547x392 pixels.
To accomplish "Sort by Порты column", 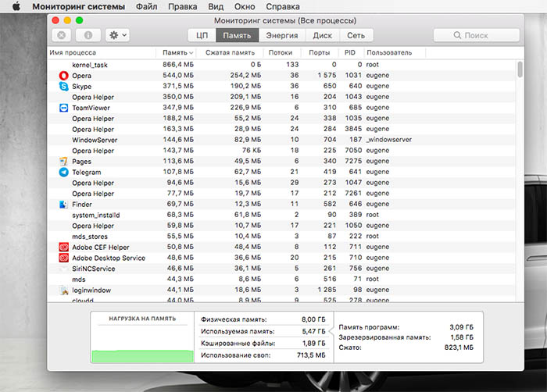I will tap(319, 52).
